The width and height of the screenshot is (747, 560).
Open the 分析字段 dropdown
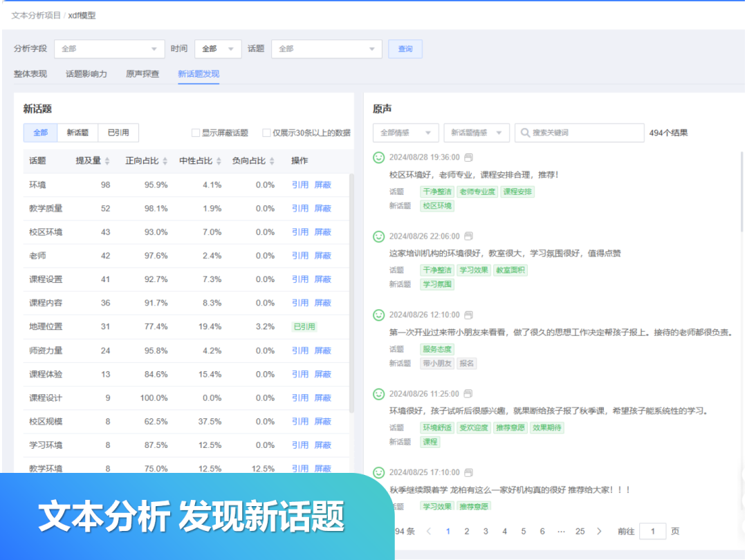tap(109, 49)
